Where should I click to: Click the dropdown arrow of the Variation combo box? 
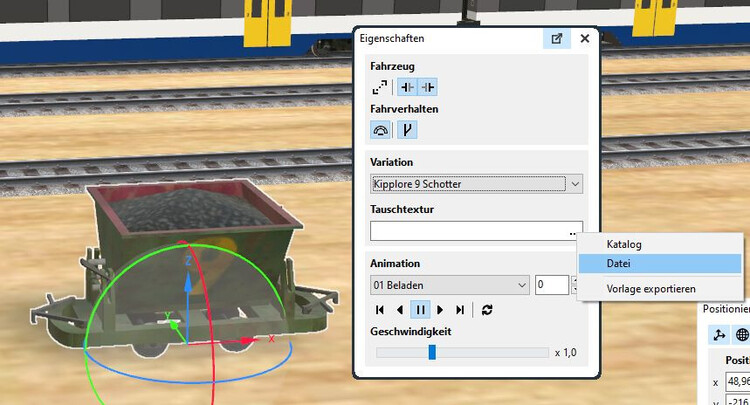pos(575,184)
